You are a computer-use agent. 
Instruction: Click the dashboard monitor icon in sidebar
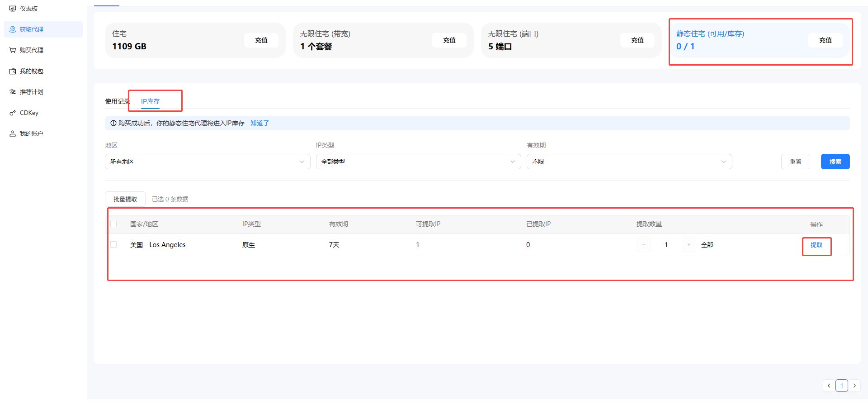pos(13,9)
